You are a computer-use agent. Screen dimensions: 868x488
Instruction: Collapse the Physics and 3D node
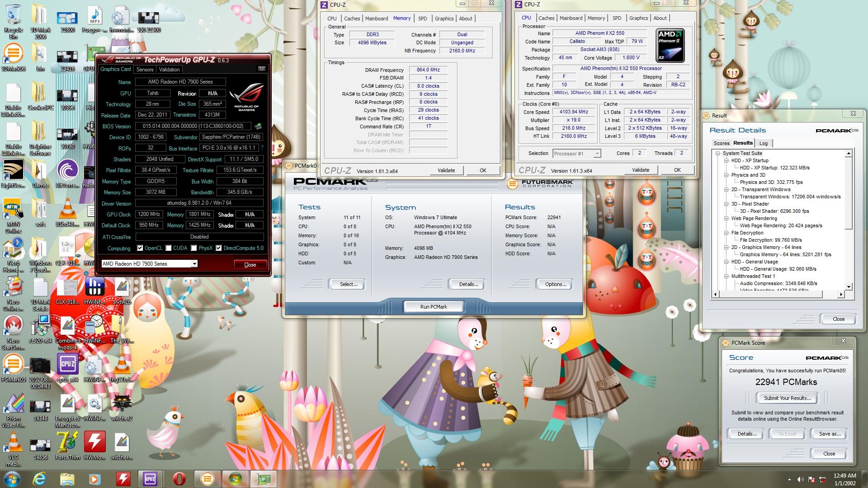(x=726, y=175)
